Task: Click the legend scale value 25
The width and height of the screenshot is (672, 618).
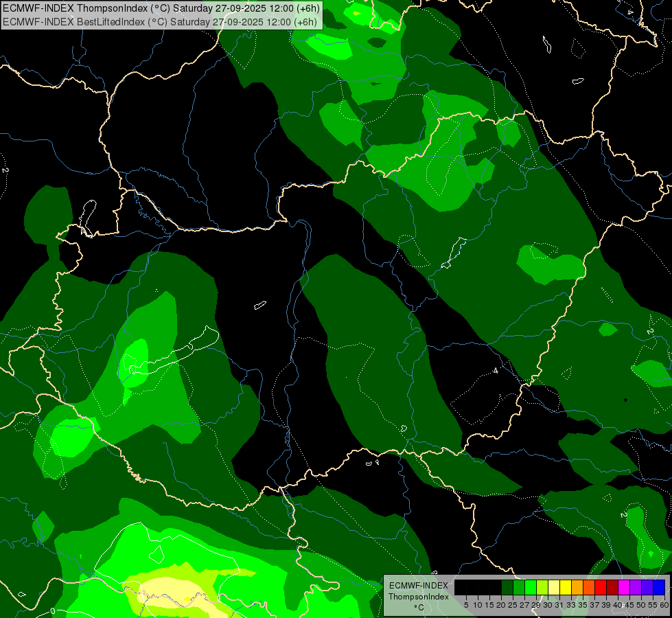Action: tap(513, 605)
